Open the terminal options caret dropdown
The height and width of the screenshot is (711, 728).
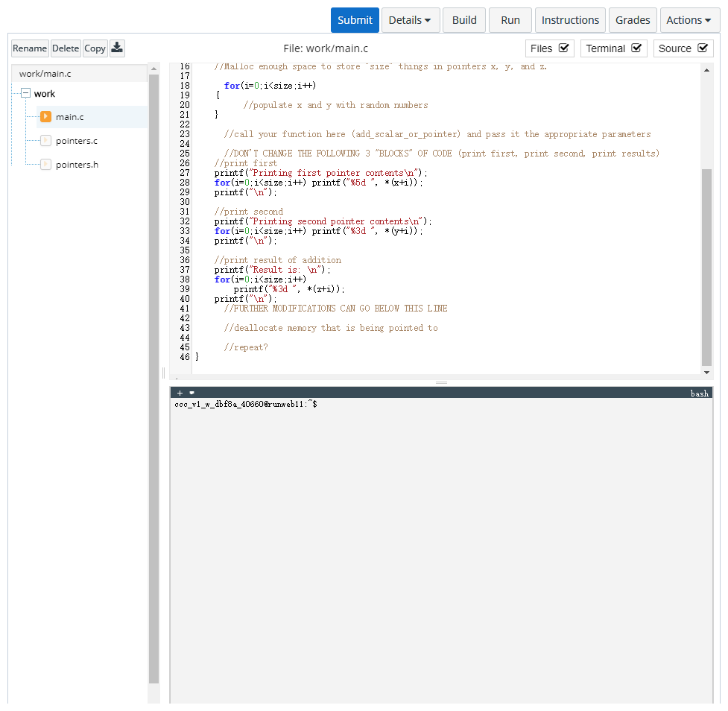(192, 392)
